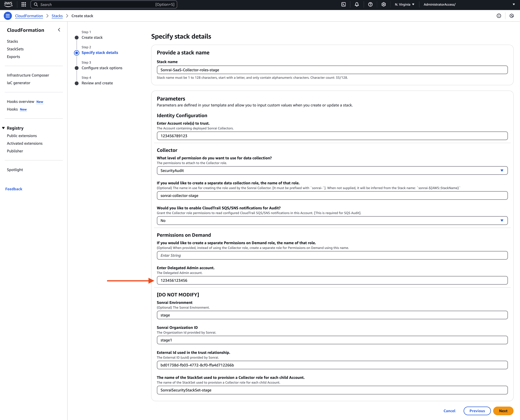Edit the Sonrai Organization ID field
The height and width of the screenshot is (420, 520).
pos(332,340)
